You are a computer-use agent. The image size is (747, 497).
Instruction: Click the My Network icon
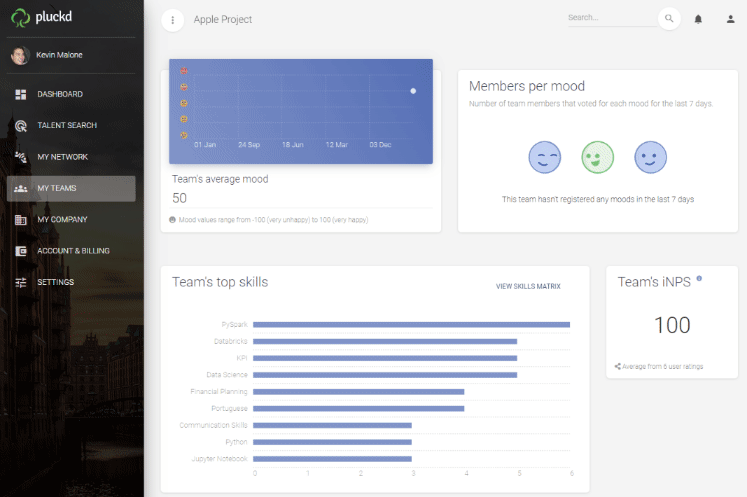pyautogui.click(x=20, y=157)
